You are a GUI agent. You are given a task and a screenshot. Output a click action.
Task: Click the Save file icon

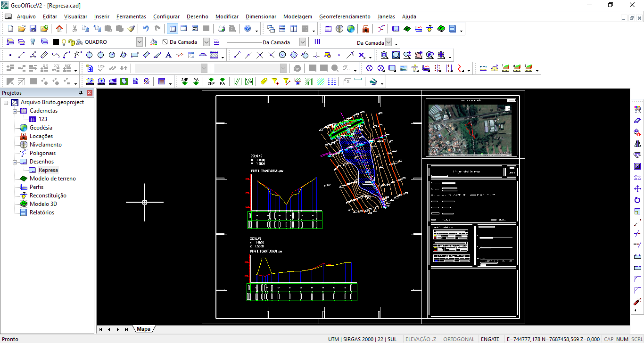click(x=33, y=29)
